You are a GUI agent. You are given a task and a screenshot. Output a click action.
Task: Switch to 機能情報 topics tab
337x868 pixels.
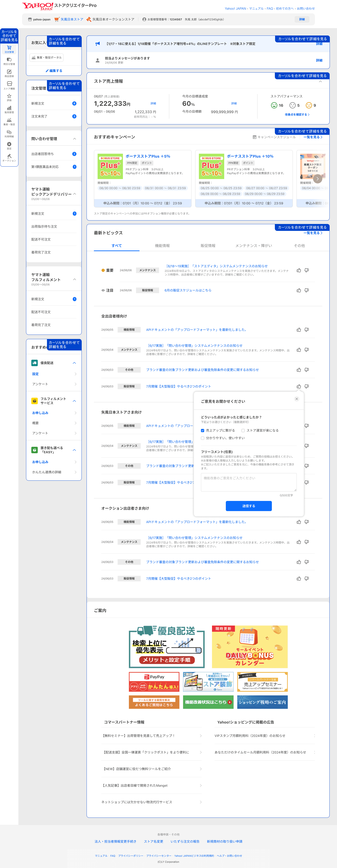point(162,246)
